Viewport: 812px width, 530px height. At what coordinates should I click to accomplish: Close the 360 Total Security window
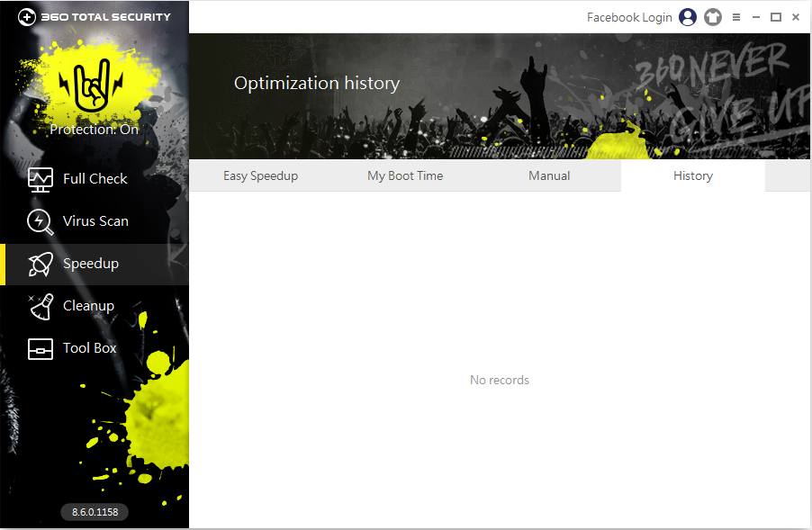pyautogui.click(x=796, y=17)
